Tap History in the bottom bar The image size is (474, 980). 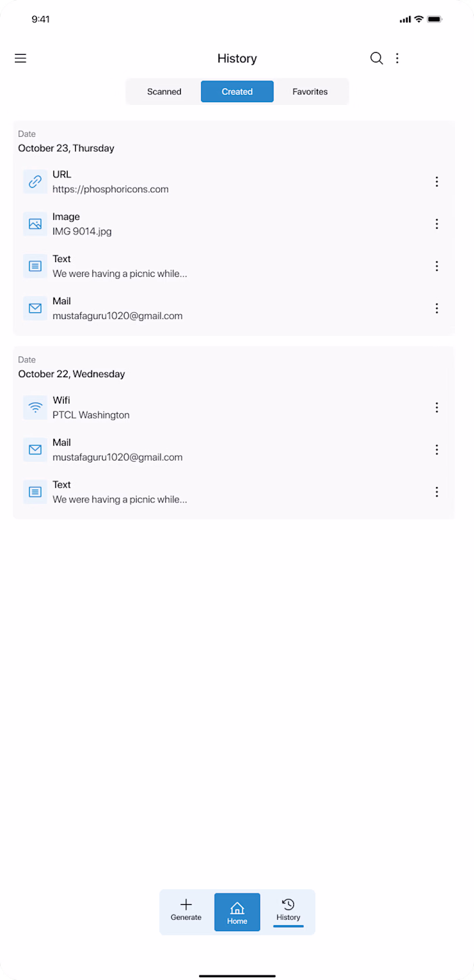[288, 911]
